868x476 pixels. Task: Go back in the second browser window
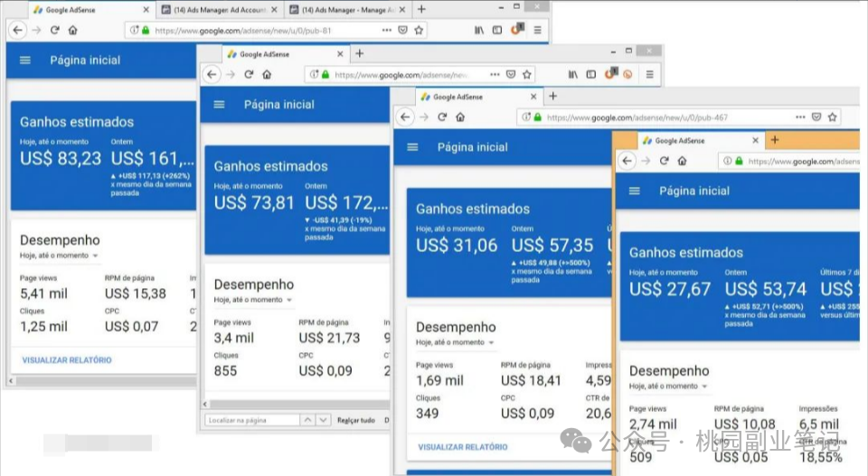[212, 74]
